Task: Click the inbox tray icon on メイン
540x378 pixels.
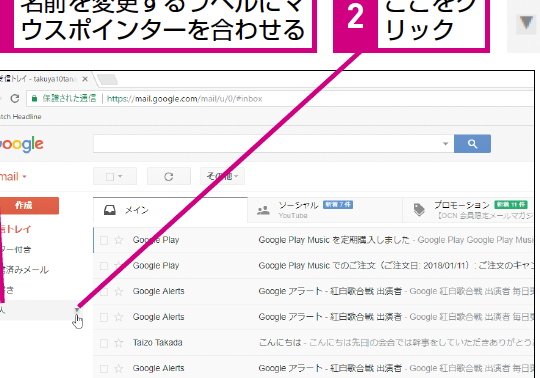Action: coord(110,210)
